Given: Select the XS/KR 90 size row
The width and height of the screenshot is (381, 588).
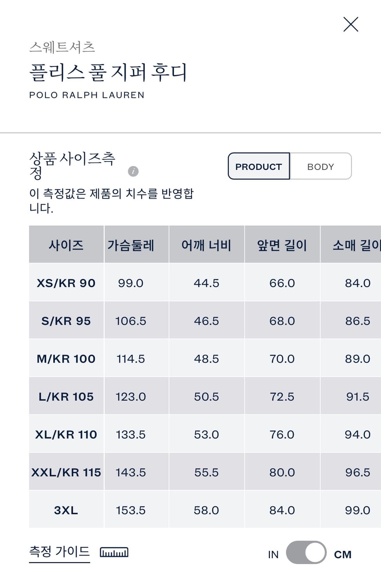Looking at the screenshot, I should (x=66, y=283).
